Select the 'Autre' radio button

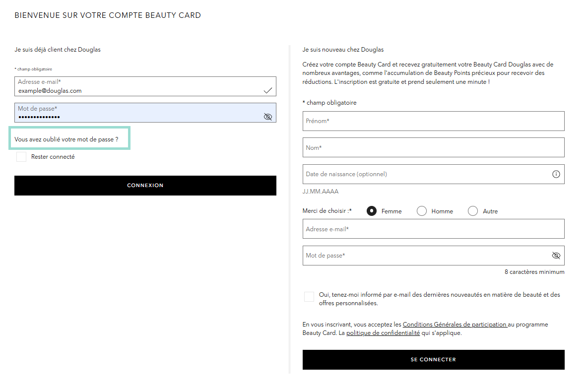click(472, 210)
